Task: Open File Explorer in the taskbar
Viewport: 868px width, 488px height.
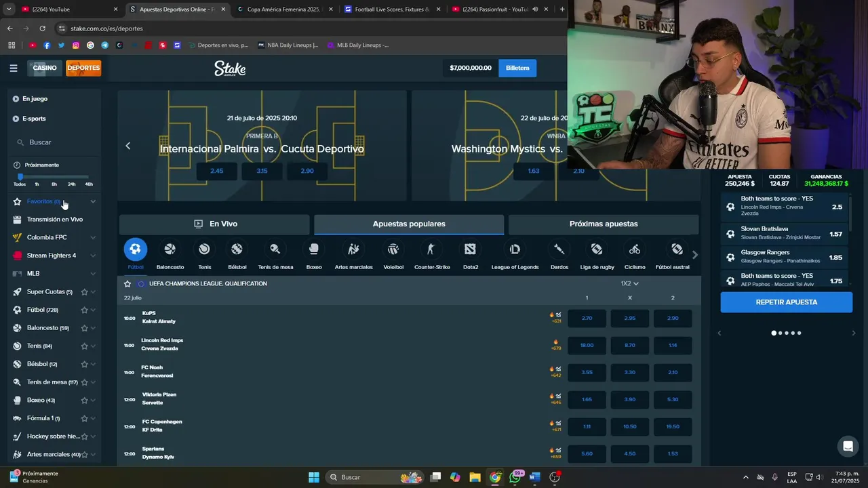Action: point(475,477)
